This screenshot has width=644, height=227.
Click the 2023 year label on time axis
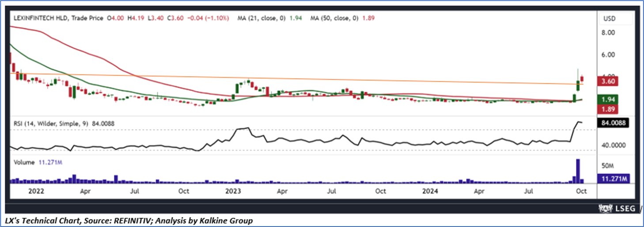pos(233,191)
